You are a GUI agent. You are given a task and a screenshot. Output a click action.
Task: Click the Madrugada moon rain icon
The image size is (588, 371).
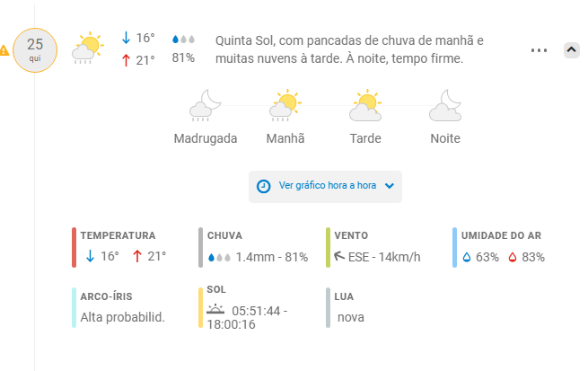205,105
